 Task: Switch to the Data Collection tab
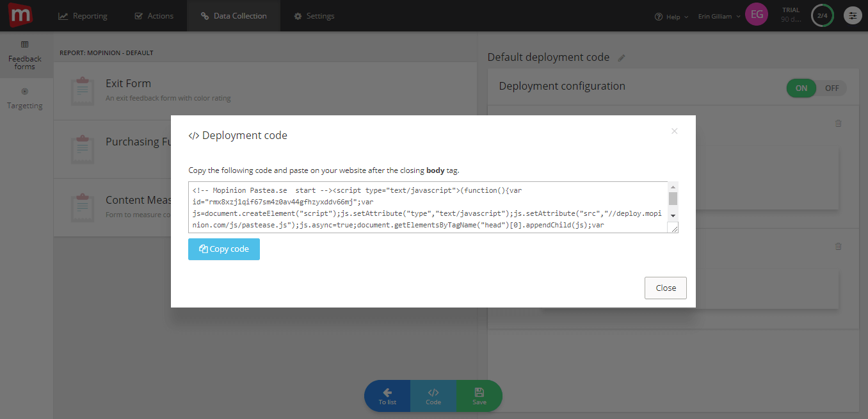coord(234,15)
